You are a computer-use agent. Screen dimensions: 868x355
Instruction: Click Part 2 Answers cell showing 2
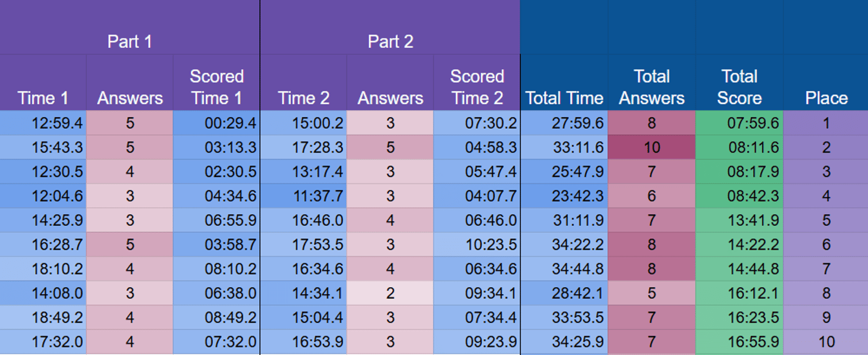[x=390, y=293]
